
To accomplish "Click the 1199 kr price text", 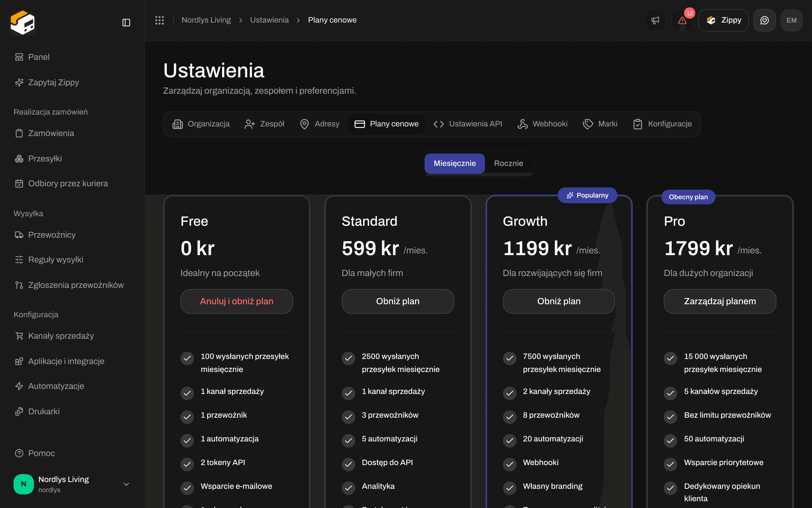I will [537, 249].
